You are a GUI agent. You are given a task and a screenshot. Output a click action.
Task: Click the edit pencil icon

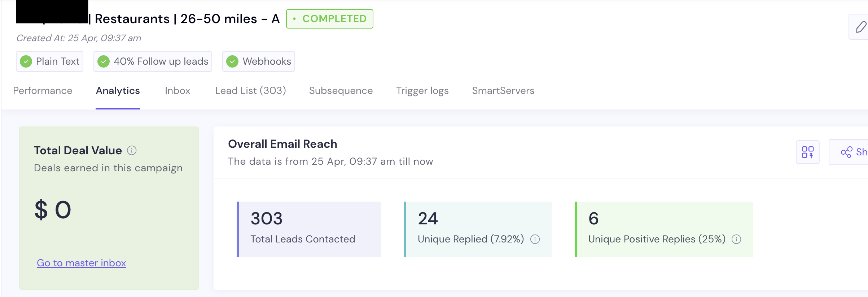pyautogui.click(x=861, y=27)
